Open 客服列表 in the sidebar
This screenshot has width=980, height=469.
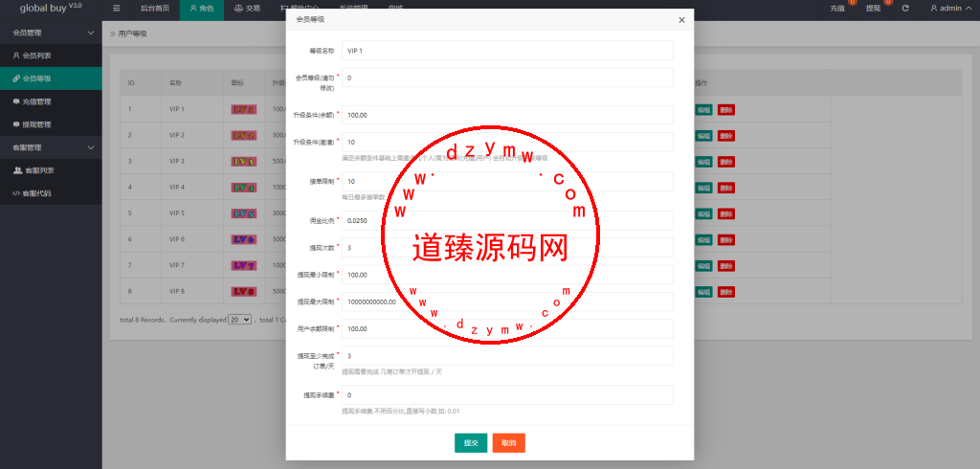pos(51,170)
